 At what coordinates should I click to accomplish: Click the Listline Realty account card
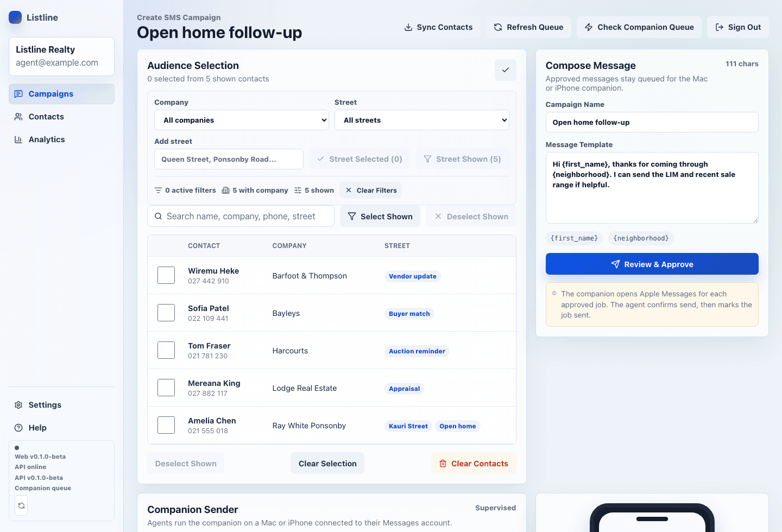(x=61, y=56)
